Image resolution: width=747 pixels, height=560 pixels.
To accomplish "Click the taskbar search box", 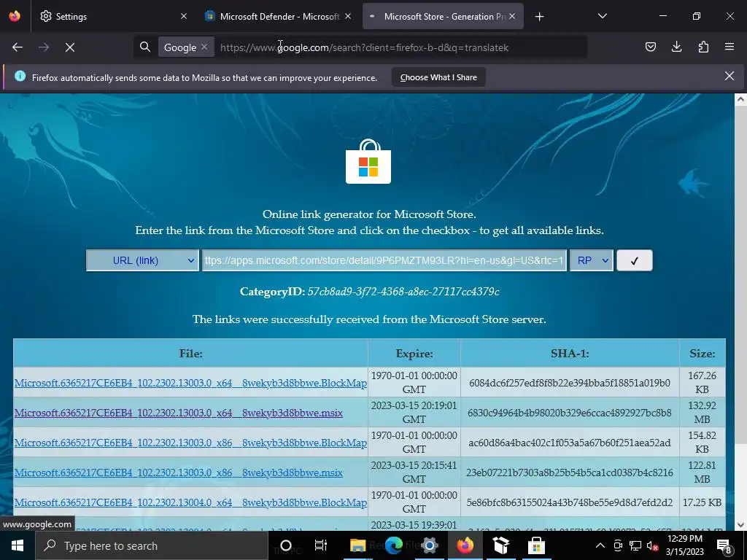I will coord(152,545).
